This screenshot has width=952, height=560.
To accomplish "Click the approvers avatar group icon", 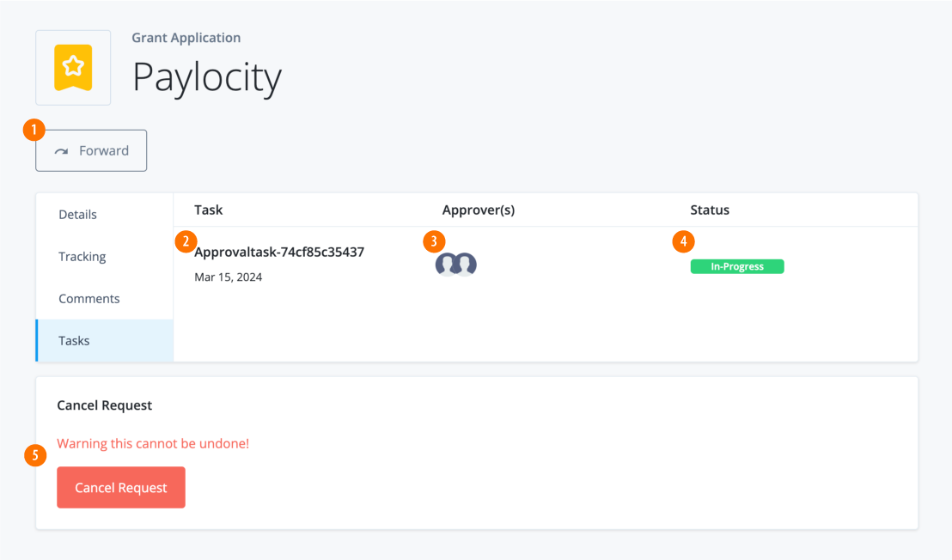I will pos(455,265).
